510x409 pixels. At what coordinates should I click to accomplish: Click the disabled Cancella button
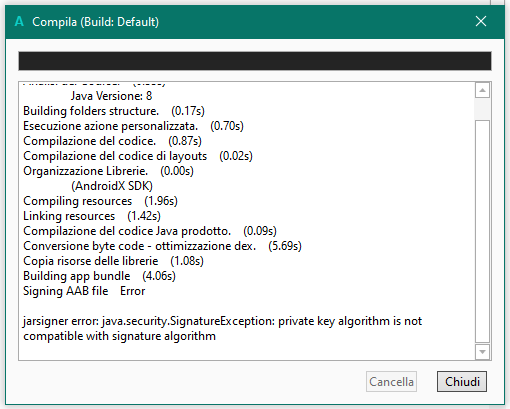[391, 381]
